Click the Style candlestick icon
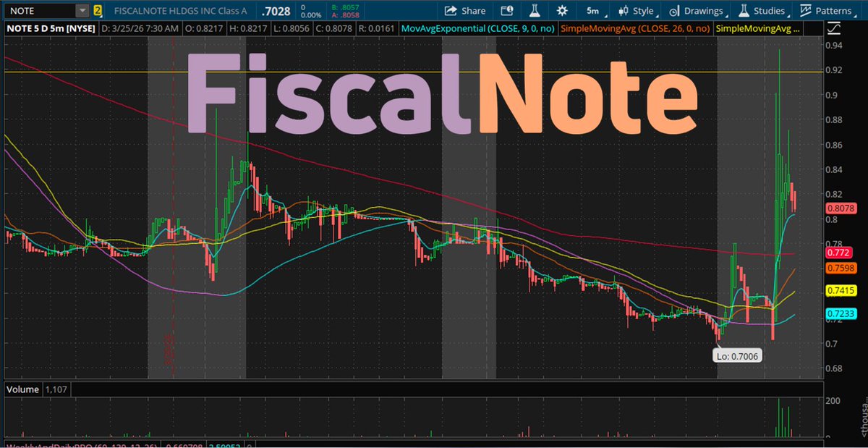The image size is (868, 448). pos(624,11)
